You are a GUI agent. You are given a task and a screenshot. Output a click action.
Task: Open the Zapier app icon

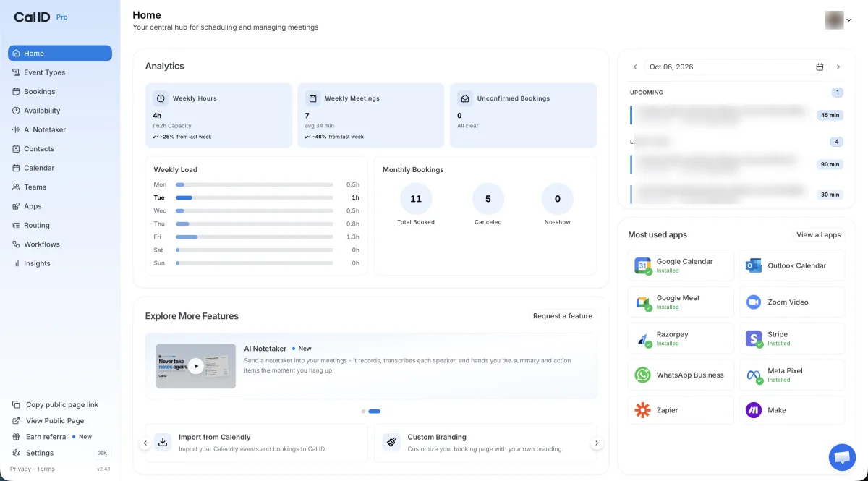[643, 410]
